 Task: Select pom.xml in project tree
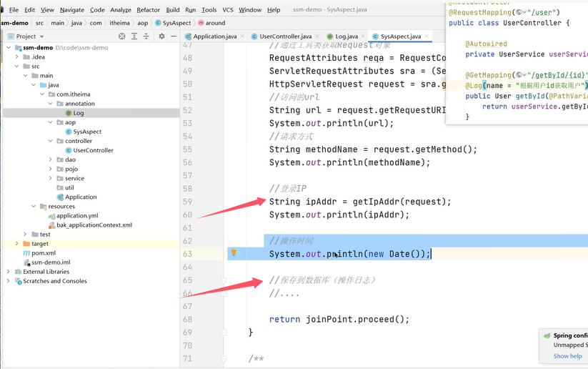click(44, 253)
